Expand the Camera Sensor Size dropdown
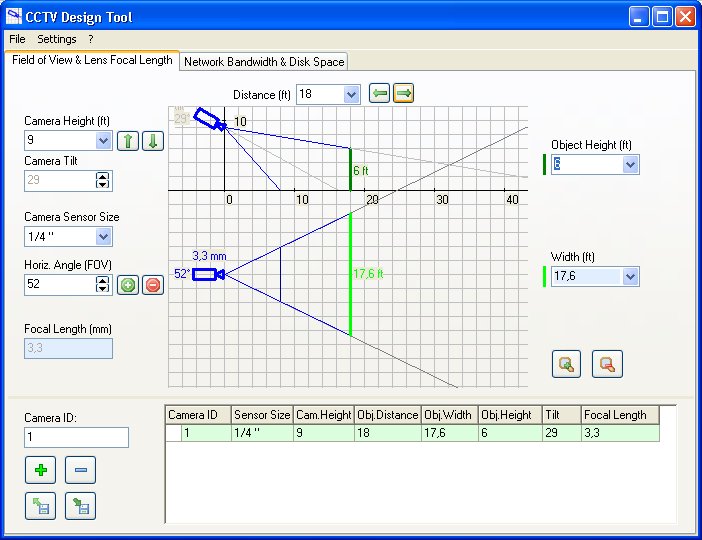 103,237
